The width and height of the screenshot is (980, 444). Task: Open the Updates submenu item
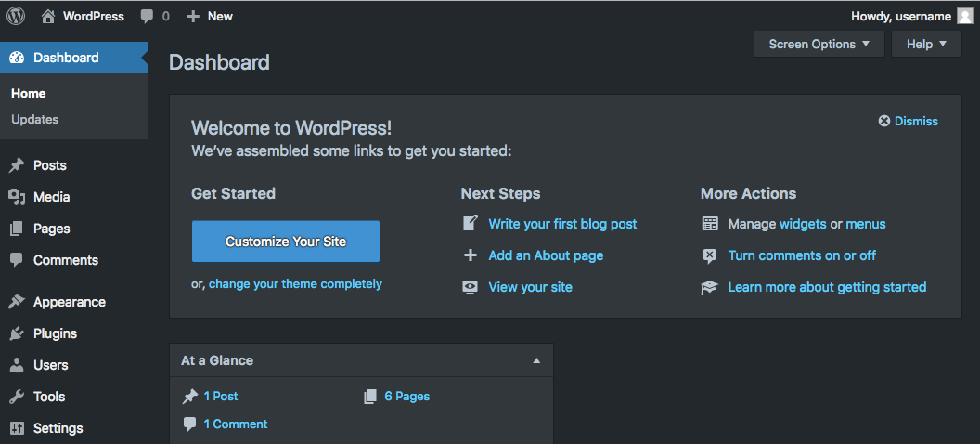click(35, 119)
